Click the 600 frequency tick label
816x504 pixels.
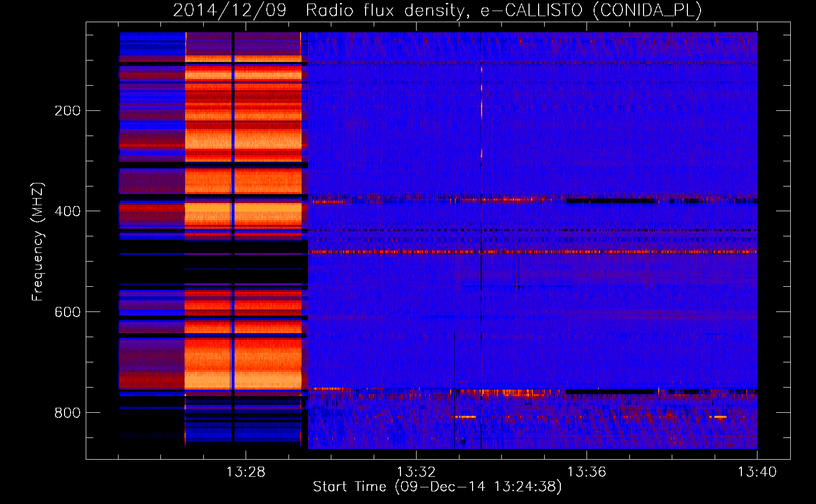click(68, 312)
